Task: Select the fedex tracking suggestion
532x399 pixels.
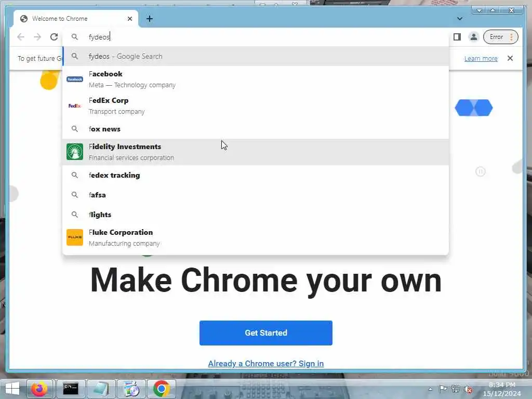Action: pos(256,175)
